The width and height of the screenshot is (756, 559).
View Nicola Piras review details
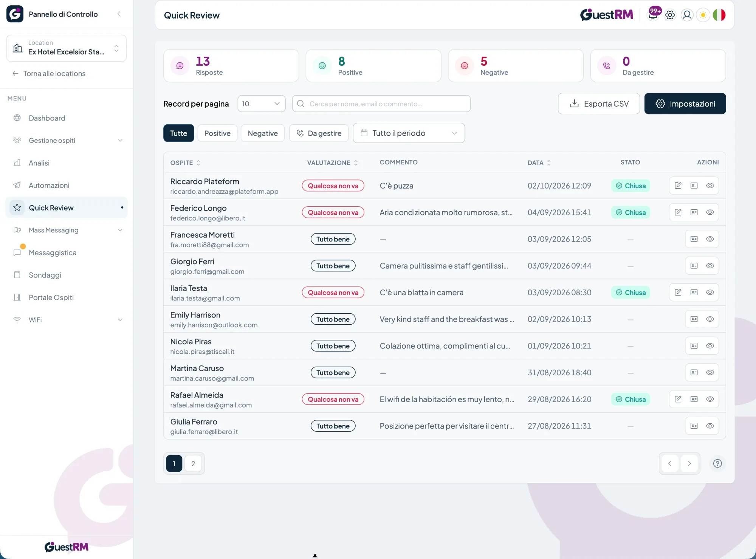click(710, 346)
